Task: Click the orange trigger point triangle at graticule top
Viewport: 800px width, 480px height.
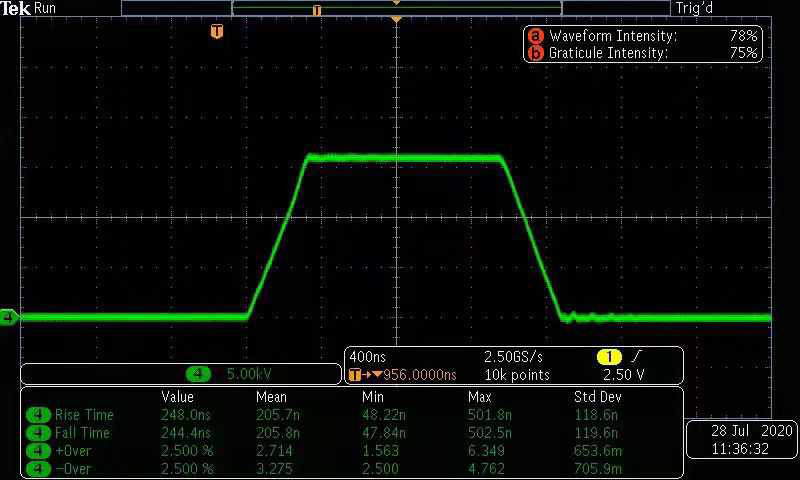Action: point(396,19)
